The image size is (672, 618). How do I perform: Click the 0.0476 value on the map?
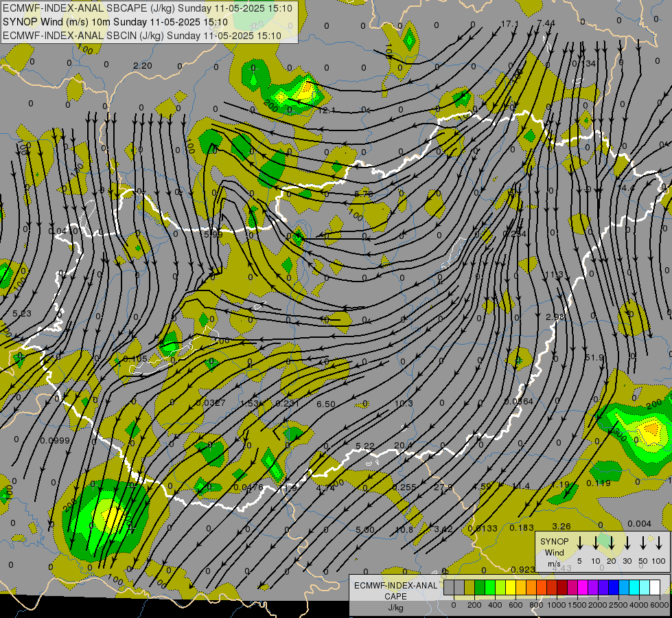tap(248, 488)
